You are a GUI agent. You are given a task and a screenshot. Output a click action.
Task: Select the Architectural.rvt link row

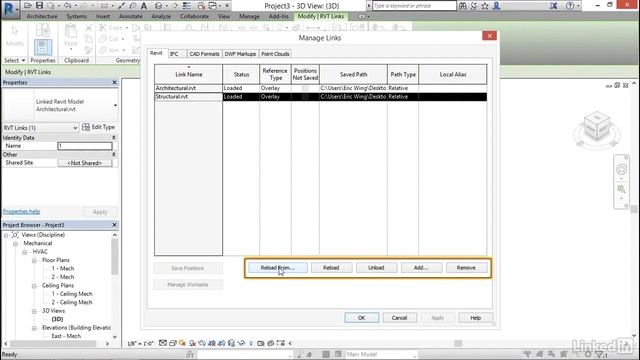click(x=320, y=88)
